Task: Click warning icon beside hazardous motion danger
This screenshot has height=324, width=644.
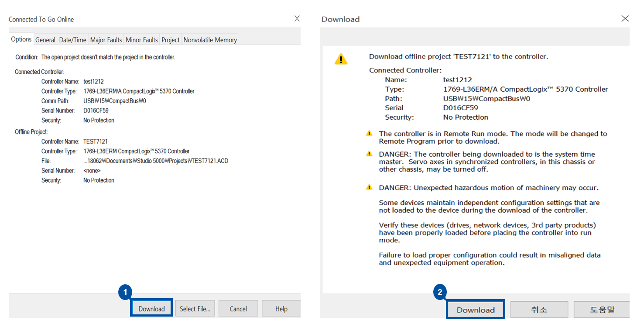Action: point(370,188)
